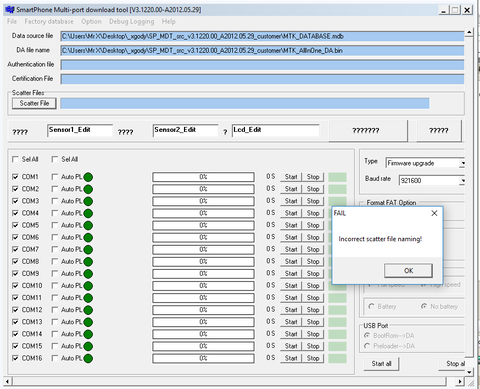Toggle the second Sel All checkbox for Auto PL

click(55, 159)
